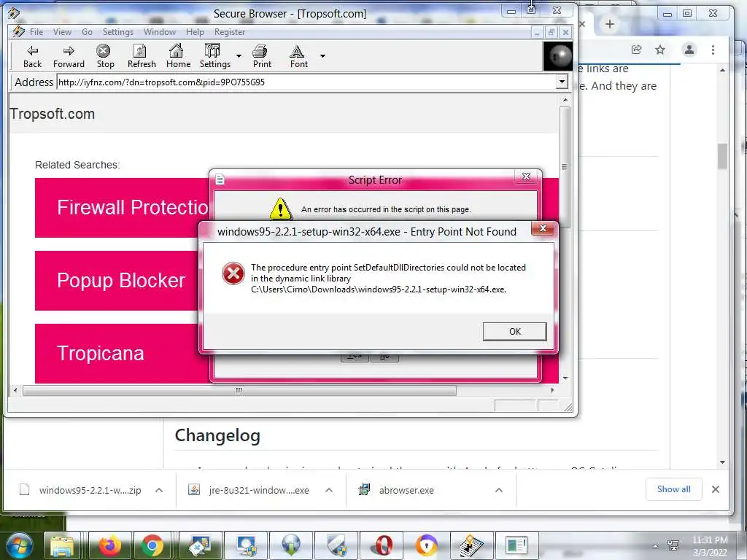Open the Chrome three-dot menu
Screen dimensions: 747x560
pyautogui.click(x=713, y=50)
